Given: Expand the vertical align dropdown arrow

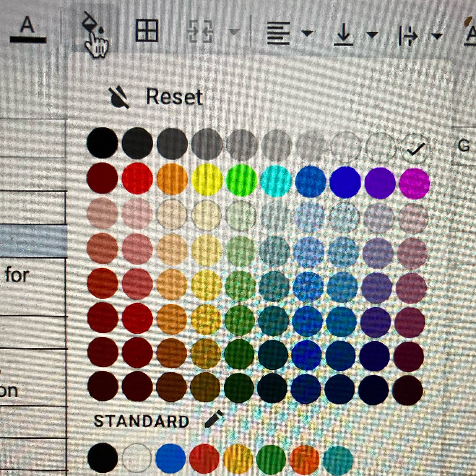Looking at the screenshot, I should [x=372, y=35].
